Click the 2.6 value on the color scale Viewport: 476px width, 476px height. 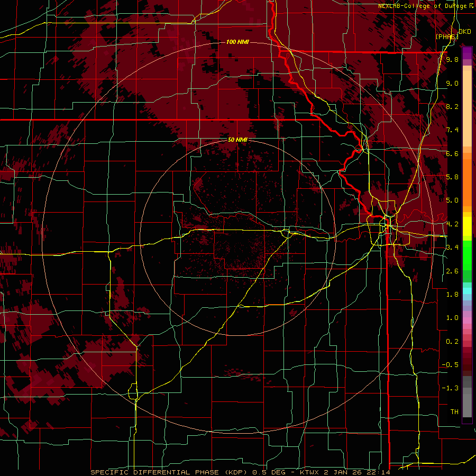click(452, 271)
